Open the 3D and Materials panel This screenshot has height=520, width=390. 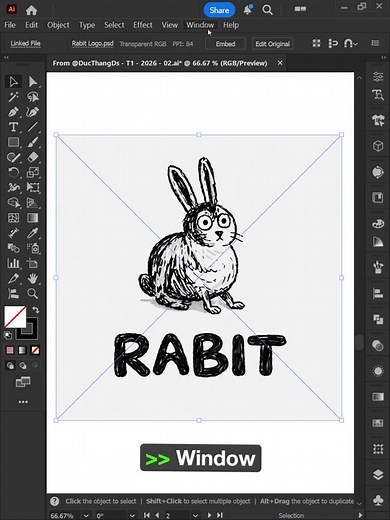pos(378,146)
